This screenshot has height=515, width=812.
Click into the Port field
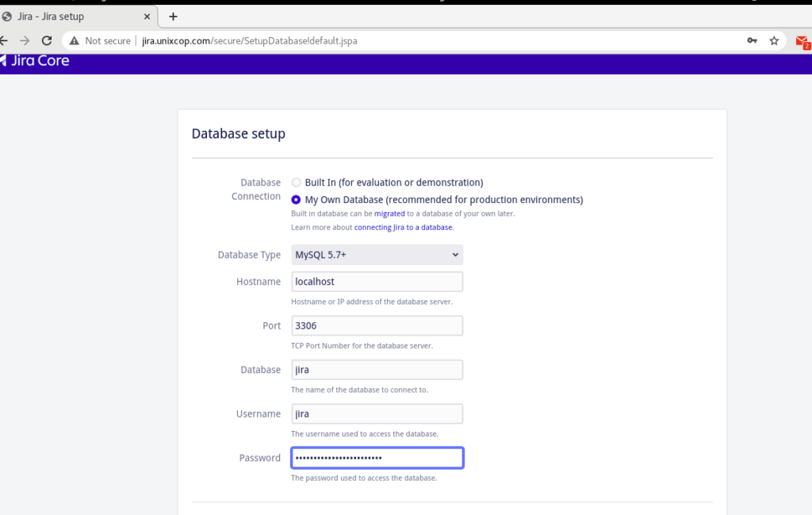tap(377, 325)
